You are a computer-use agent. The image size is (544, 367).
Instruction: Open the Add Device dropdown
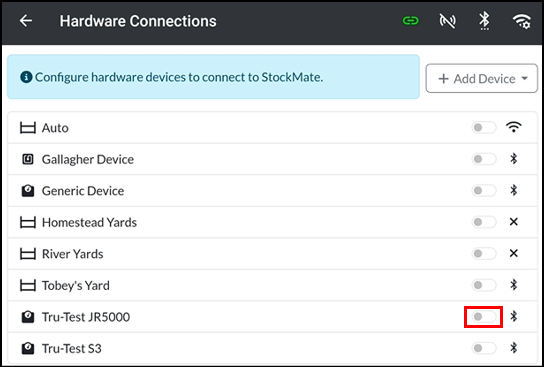pyautogui.click(x=482, y=78)
